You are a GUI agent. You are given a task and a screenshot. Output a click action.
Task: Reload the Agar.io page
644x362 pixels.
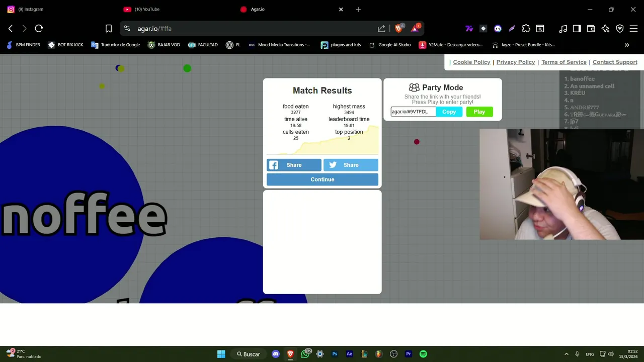(x=39, y=29)
